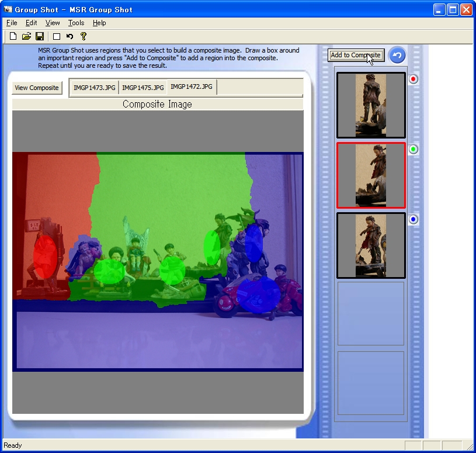Open an image with the folder icon
This screenshot has height=453, width=476.
click(26, 36)
